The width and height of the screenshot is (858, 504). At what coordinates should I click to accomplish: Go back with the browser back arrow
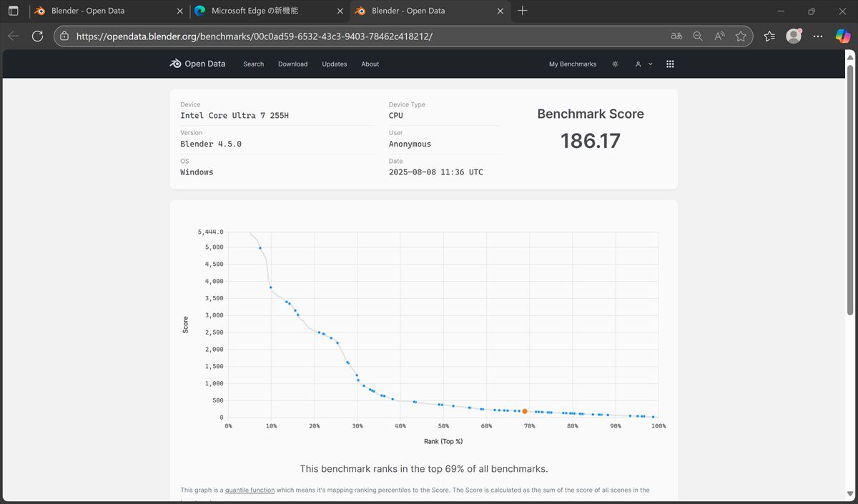pos(14,36)
